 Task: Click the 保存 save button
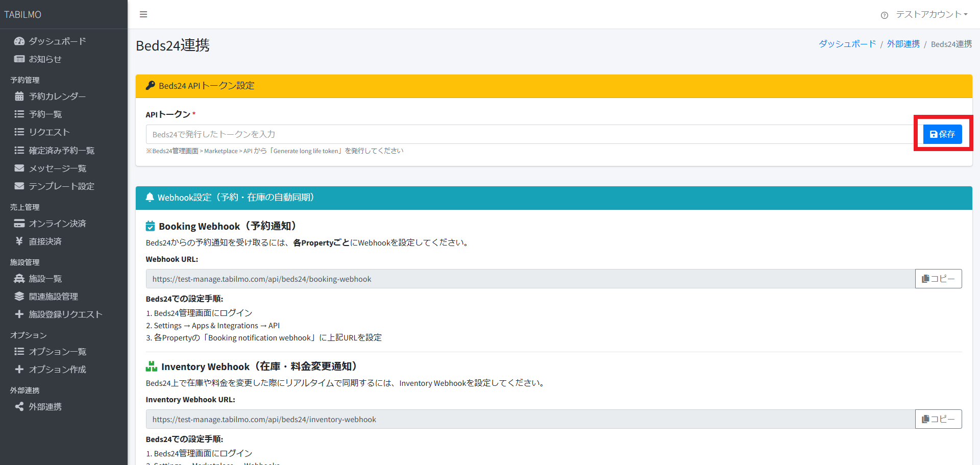click(x=942, y=134)
